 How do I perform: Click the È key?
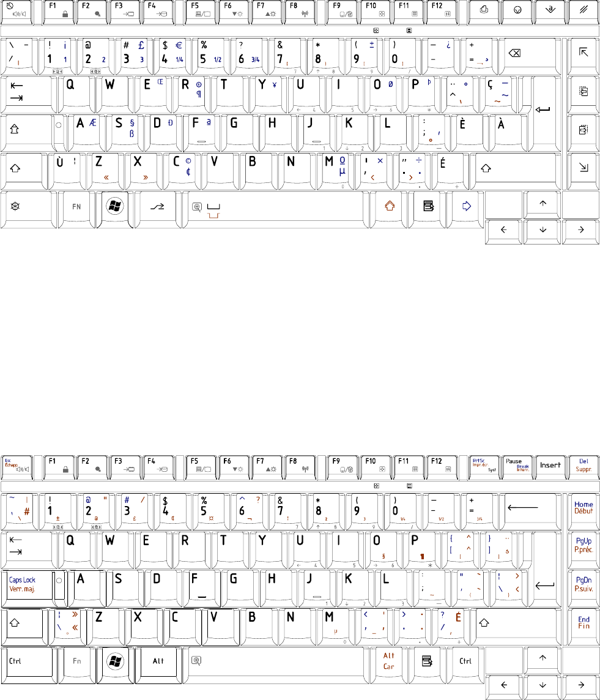(x=470, y=133)
